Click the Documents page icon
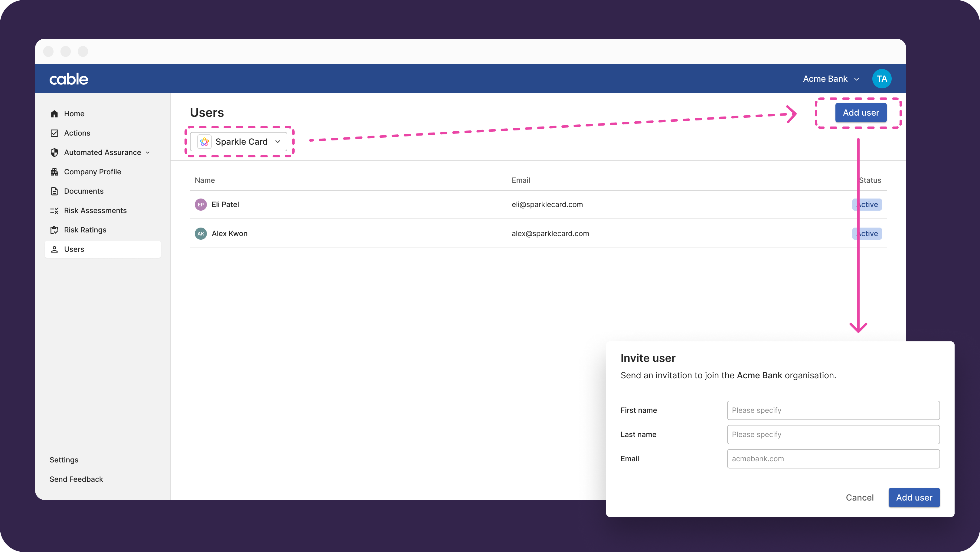This screenshot has width=980, height=552. click(54, 191)
